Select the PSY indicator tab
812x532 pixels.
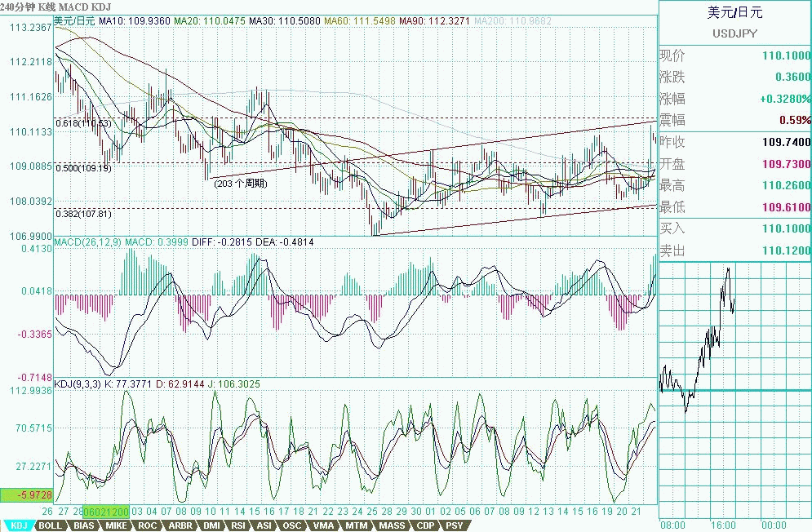point(455,525)
